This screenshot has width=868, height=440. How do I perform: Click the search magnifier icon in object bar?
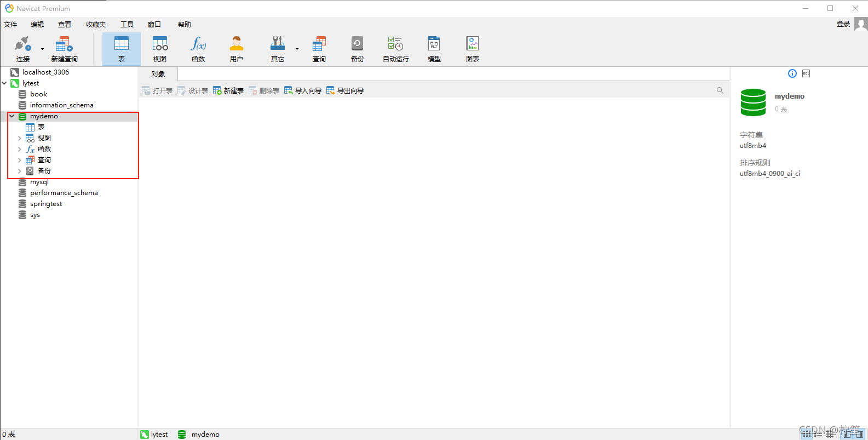pyautogui.click(x=720, y=90)
